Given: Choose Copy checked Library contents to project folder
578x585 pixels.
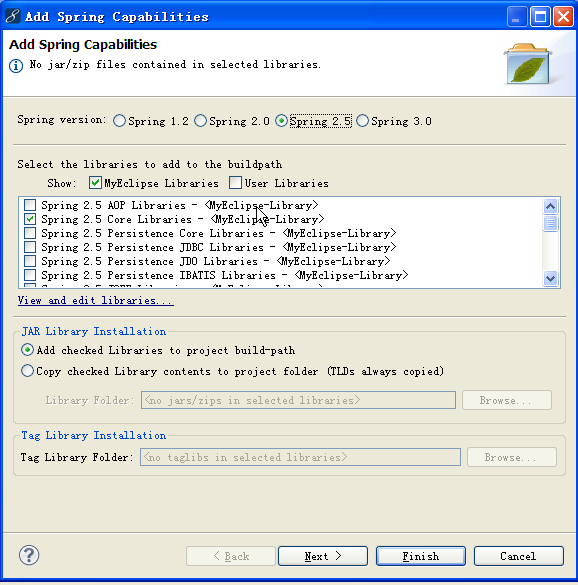Looking at the screenshot, I should pos(27,371).
